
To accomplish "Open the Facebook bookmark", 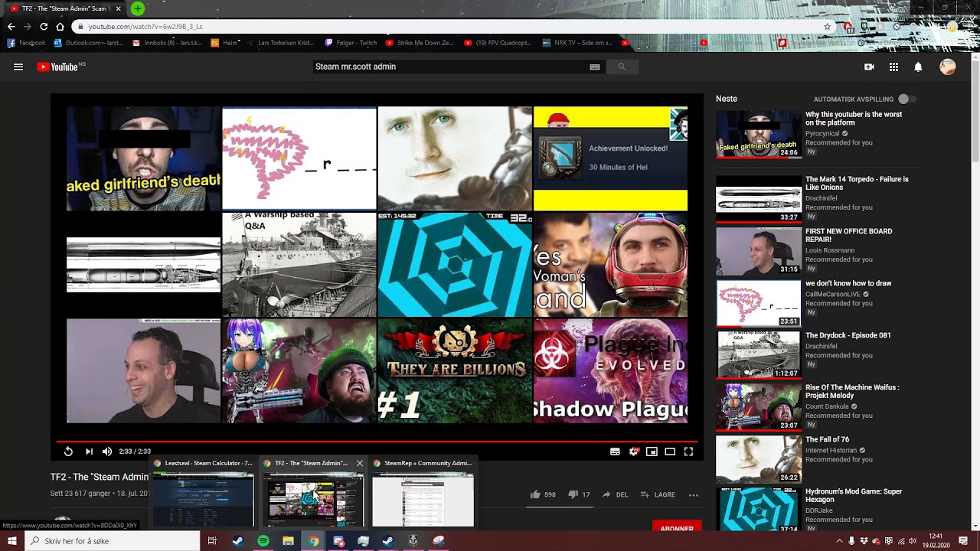I will click(26, 43).
